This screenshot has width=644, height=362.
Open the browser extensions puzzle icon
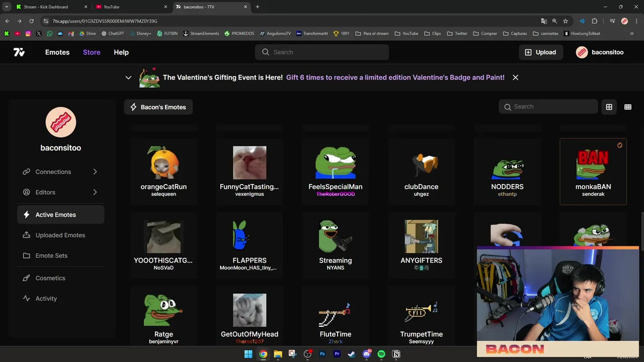tap(595, 21)
